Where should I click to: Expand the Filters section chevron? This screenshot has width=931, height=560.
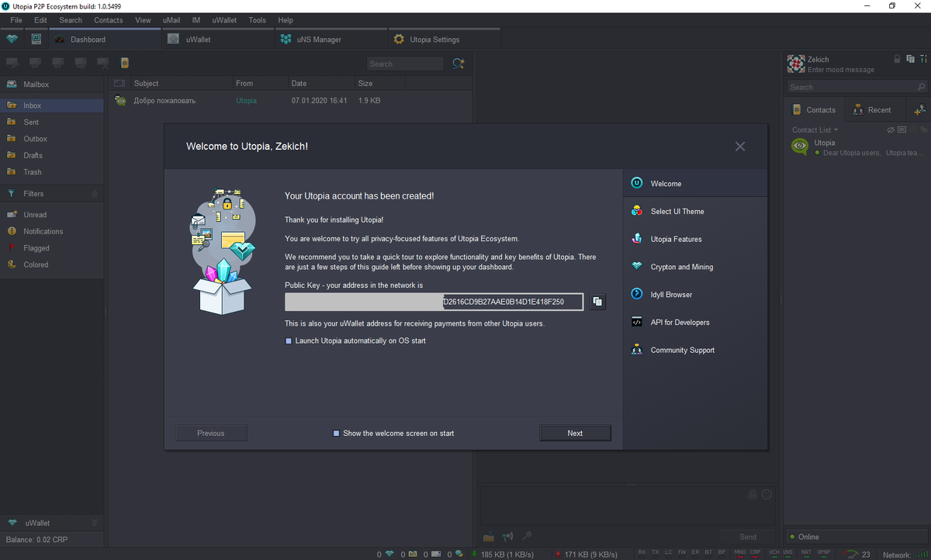[95, 193]
